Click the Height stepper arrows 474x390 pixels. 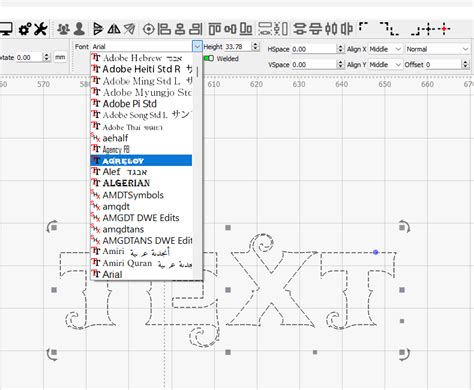tap(256, 46)
